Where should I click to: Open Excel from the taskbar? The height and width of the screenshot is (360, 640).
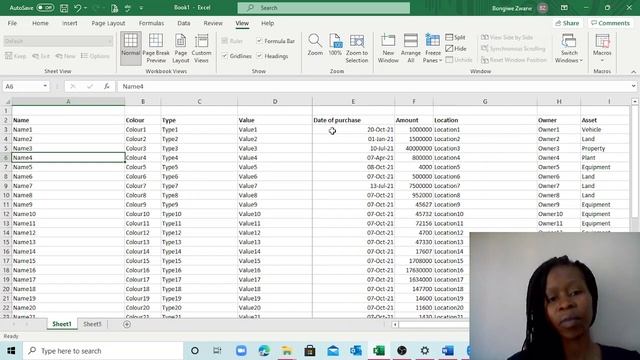(x=379, y=351)
